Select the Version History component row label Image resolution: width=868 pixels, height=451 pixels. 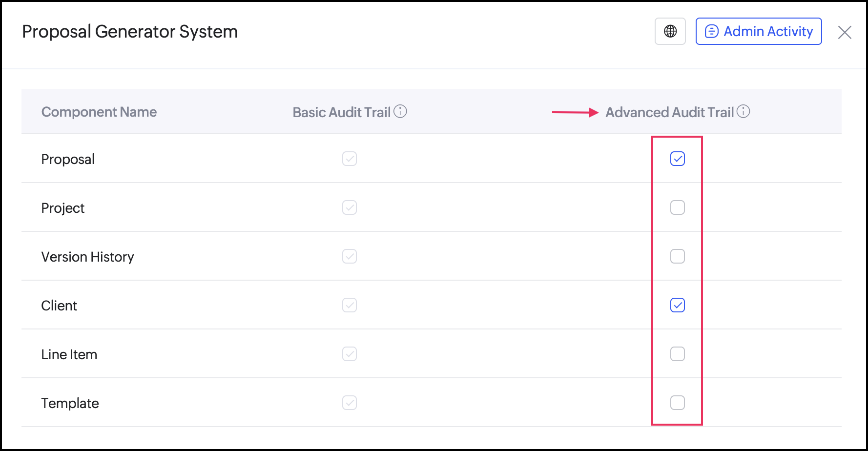coord(88,257)
